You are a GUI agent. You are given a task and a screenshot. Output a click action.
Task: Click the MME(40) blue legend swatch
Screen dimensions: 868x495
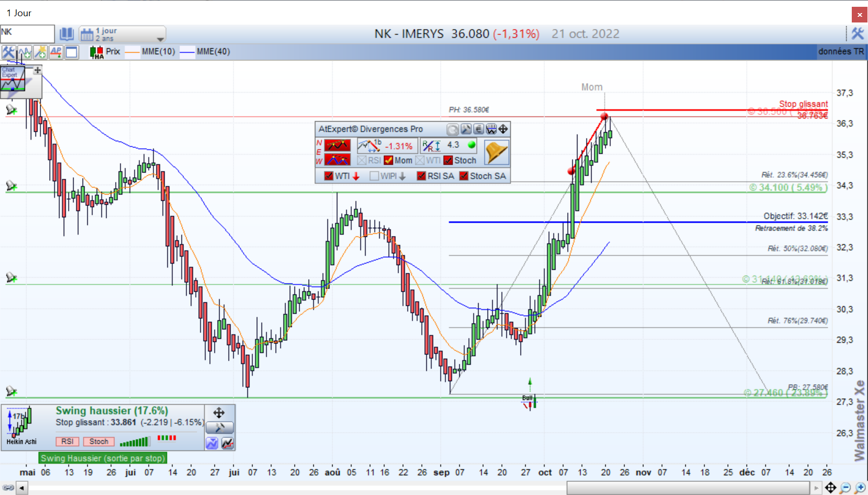pyautogui.click(x=187, y=52)
